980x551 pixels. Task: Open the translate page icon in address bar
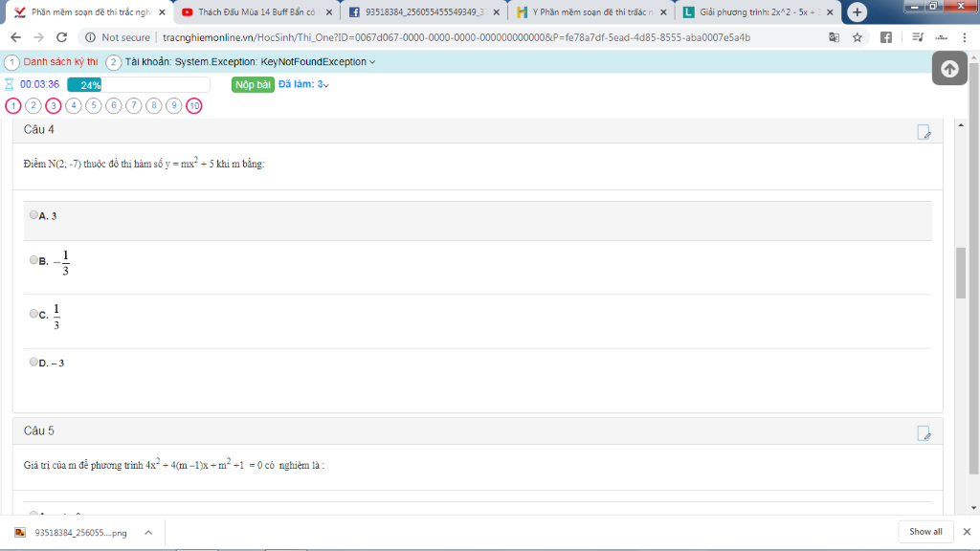(x=834, y=37)
